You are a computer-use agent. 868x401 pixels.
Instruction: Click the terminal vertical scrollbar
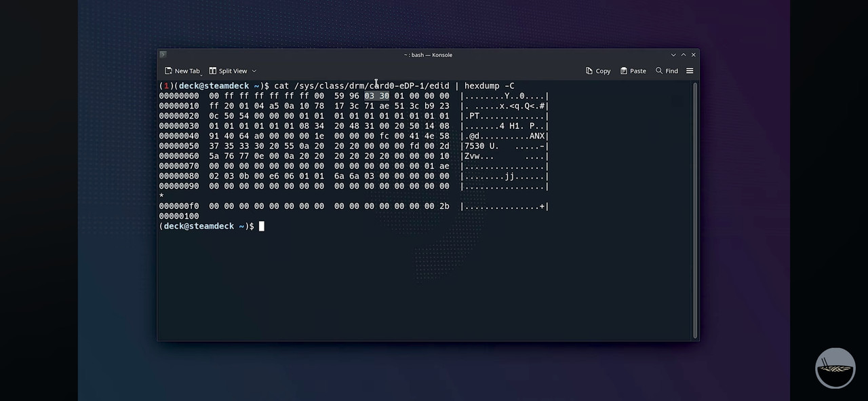695,210
